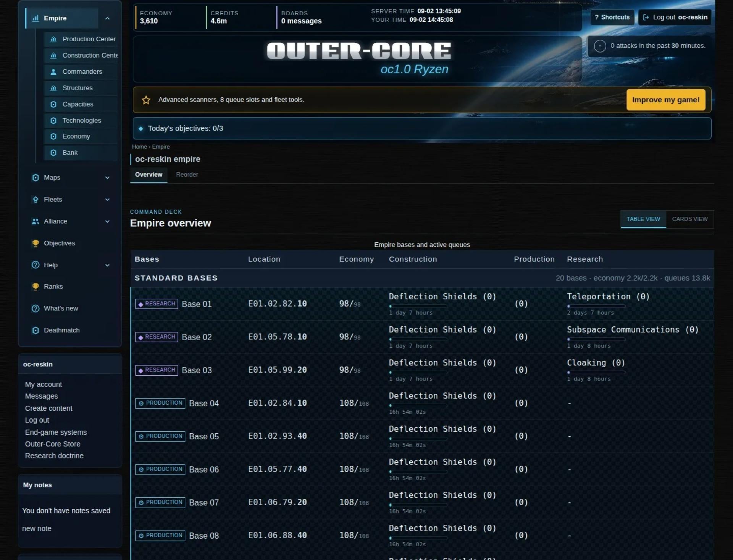Click RESEARCH badge of Base 03
This screenshot has height=560, width=733.
point(157,370)
